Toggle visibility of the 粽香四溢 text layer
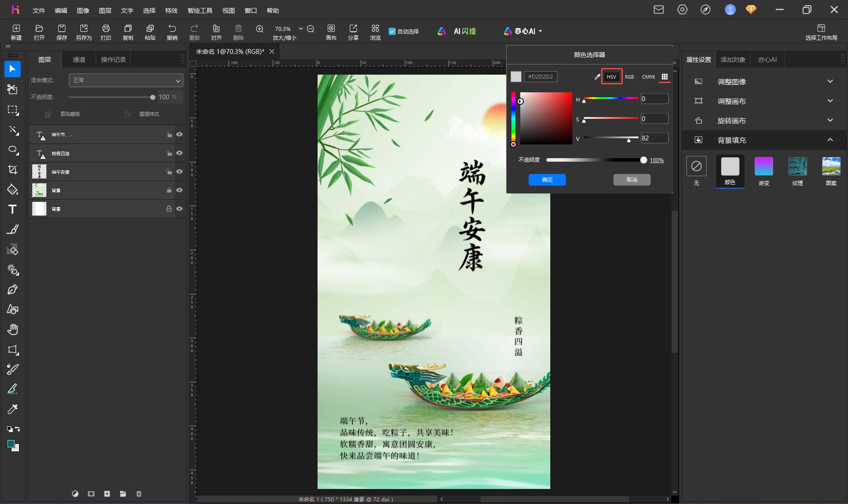Image resolution: width=848 pixels, height=504 pixels. pos(179,153)
